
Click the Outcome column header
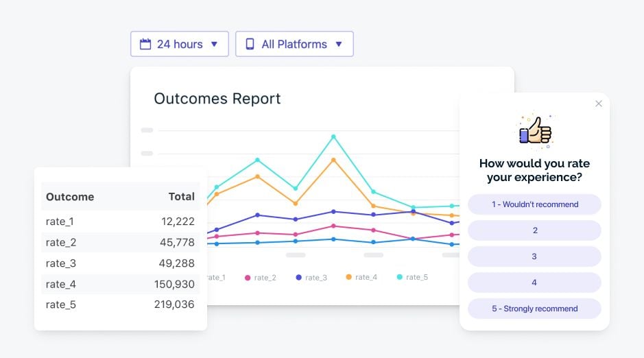[70, 197]
